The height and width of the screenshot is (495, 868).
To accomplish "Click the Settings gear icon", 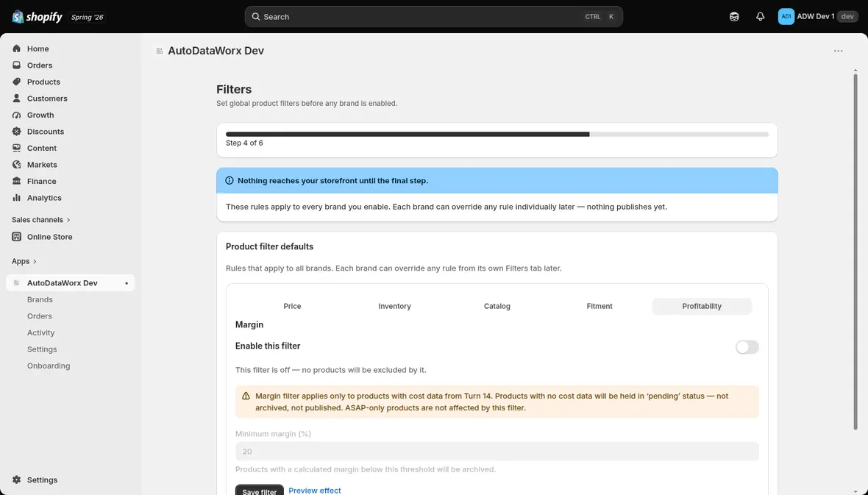I will [17, 480].
